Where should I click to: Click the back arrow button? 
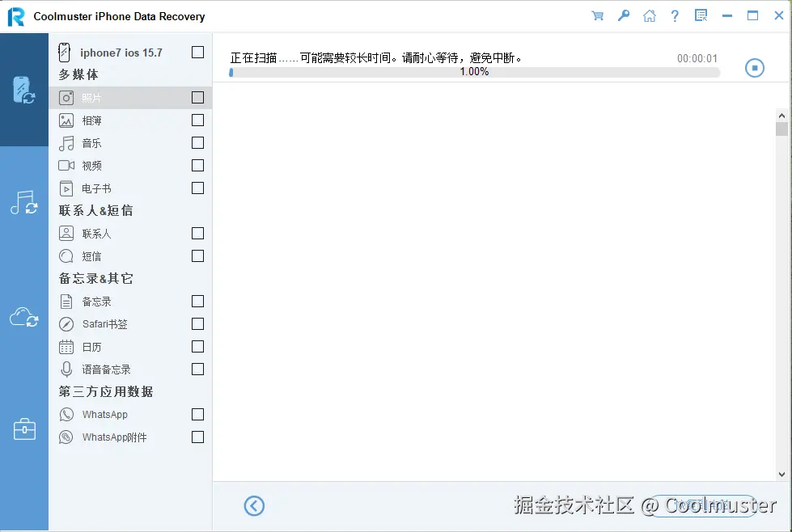pyautogui.click(x=254, y=505)
